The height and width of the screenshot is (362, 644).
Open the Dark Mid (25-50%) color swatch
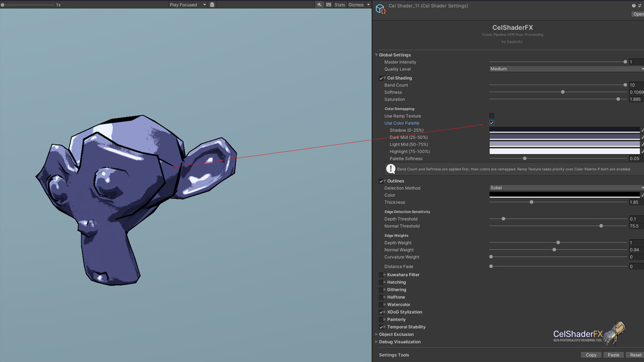point(564,137)
